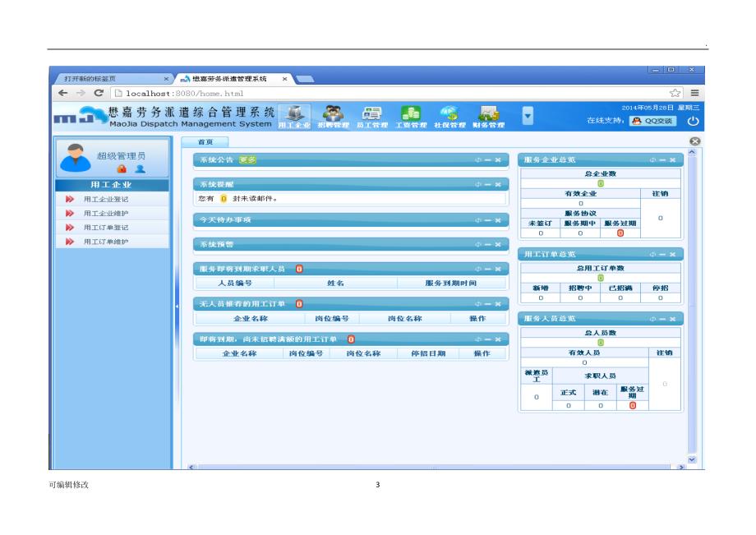Image resolution: width=756 pixels, height=535 pixels.
Task: Expand more modules with the toolbar dropdown arrow
Action: [x=528, y=116]
